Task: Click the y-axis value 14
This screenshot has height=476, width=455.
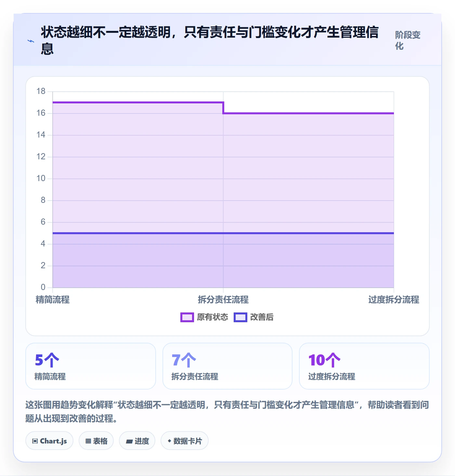Action: [41, 135]
